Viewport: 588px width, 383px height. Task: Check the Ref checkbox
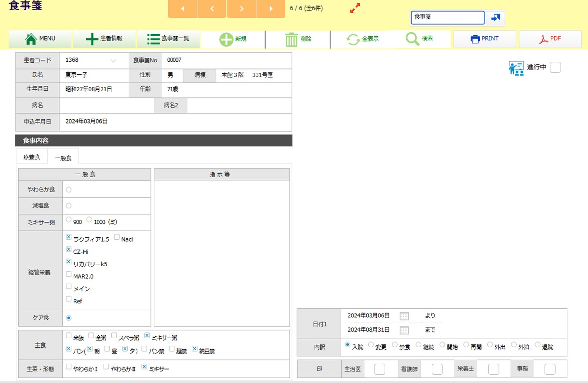point(68,299)
